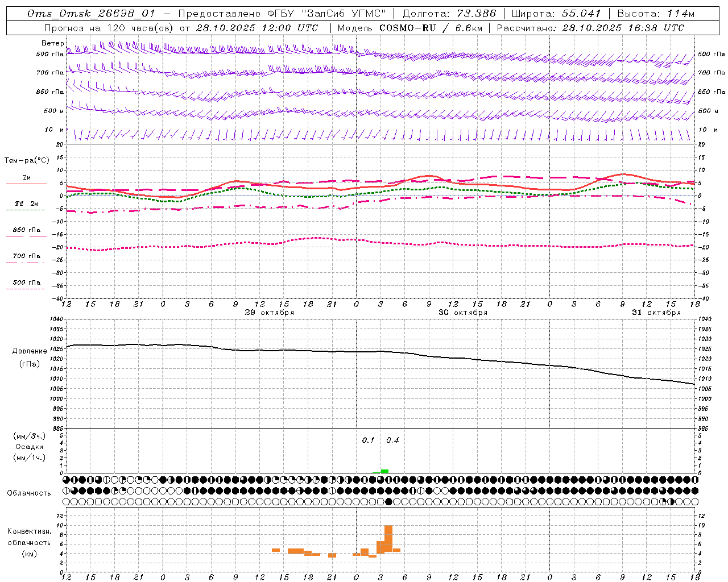Click the Конвективн. label of convective cloud panel
Image resolution: width=728 pixels, height=582 pixels.
(30, 531)
